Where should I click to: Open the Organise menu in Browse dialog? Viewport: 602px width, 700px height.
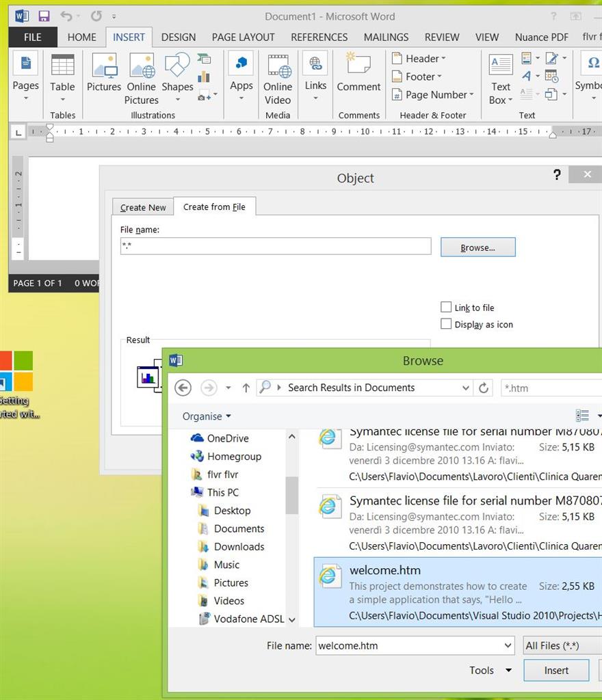(207, 416)
